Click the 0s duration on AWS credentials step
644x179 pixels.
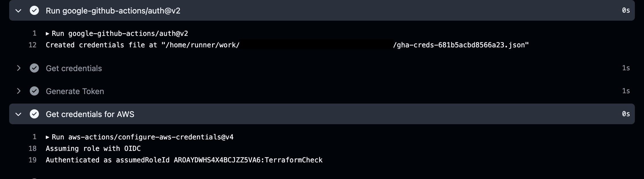tap(625, 114)
